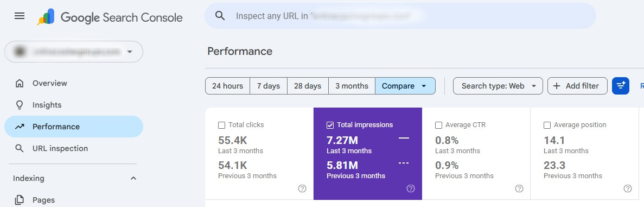
Task: Click the 7.27M impressions value
Action: pyautogui.click(x=342, y=140)
